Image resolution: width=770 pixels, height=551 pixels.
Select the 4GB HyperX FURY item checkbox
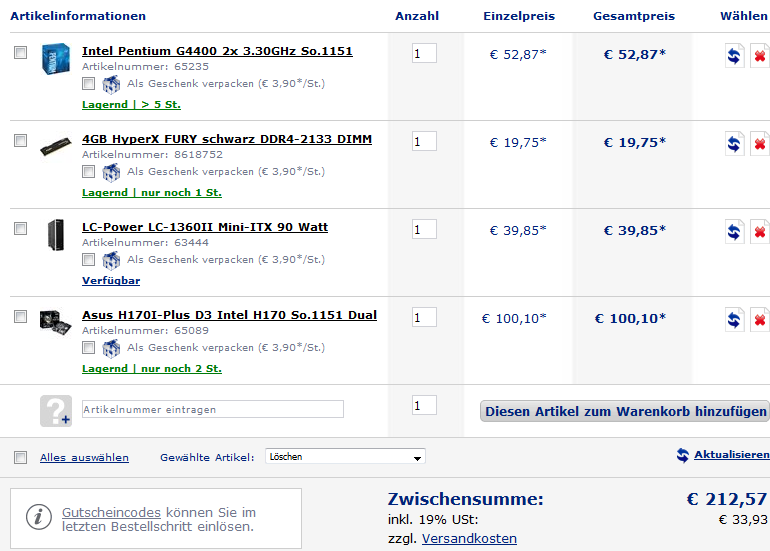pyautogui.click(x=20, y=140)
